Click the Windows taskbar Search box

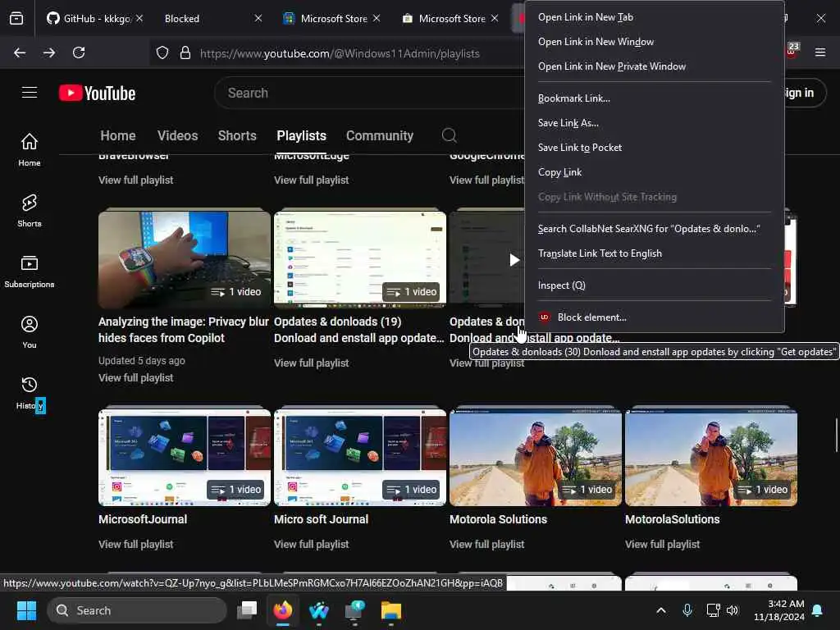point(137,610)
